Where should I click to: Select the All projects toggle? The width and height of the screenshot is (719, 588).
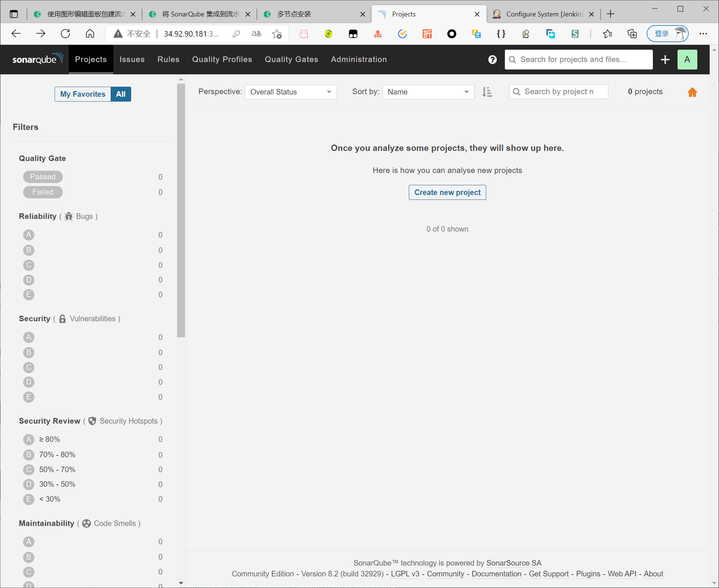121,94
